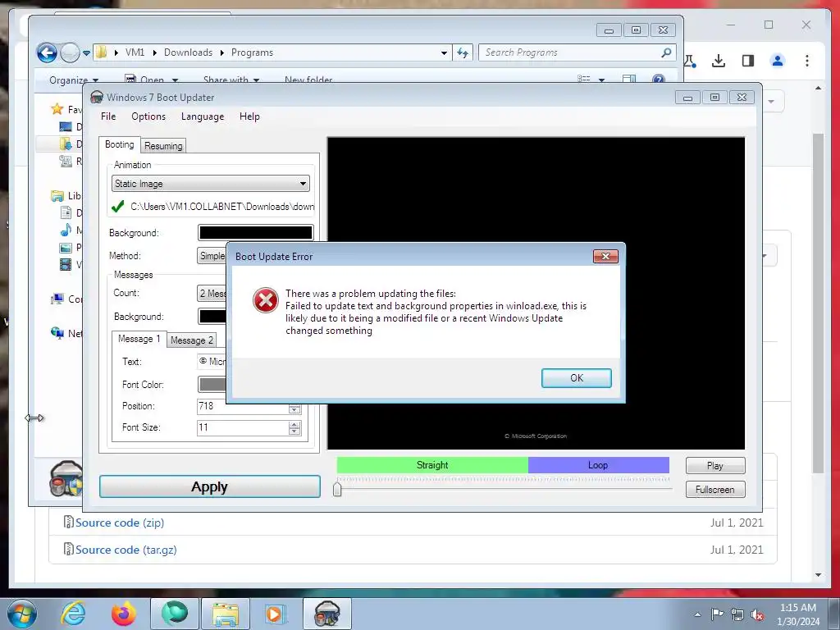This screenshot has height=630, width=840.
Task: Click the Action Center flag in system tray
Action: (x=717, y=614)
